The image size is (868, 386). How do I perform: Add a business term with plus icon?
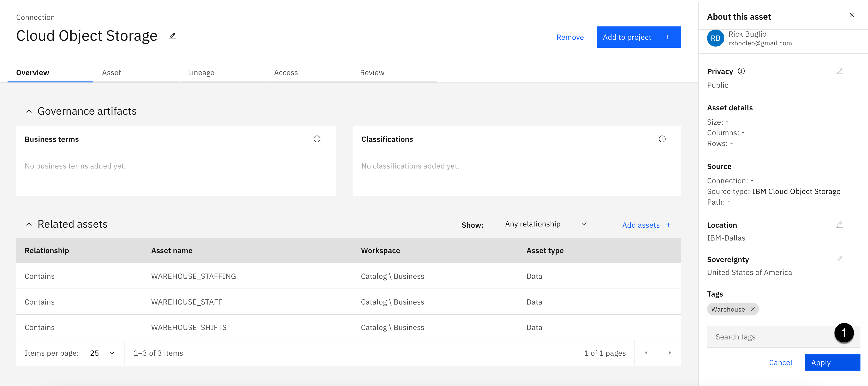(317, 139)
